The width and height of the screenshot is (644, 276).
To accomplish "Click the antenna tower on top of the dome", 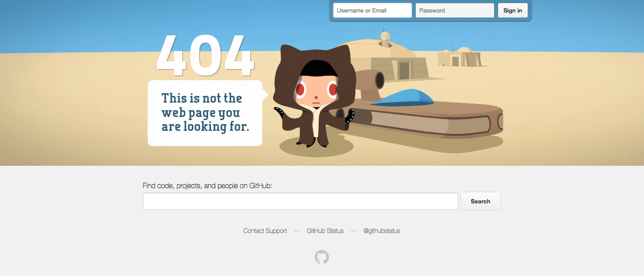I will pos(385,38).
